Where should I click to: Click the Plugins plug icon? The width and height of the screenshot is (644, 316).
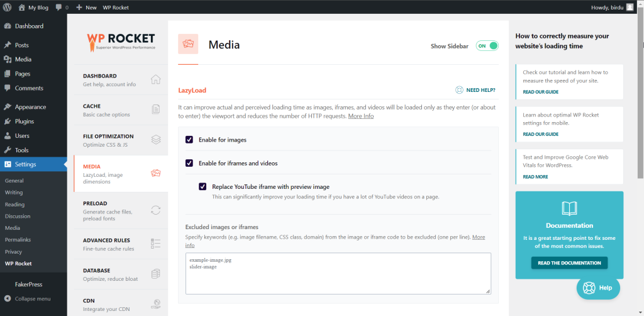8,121
